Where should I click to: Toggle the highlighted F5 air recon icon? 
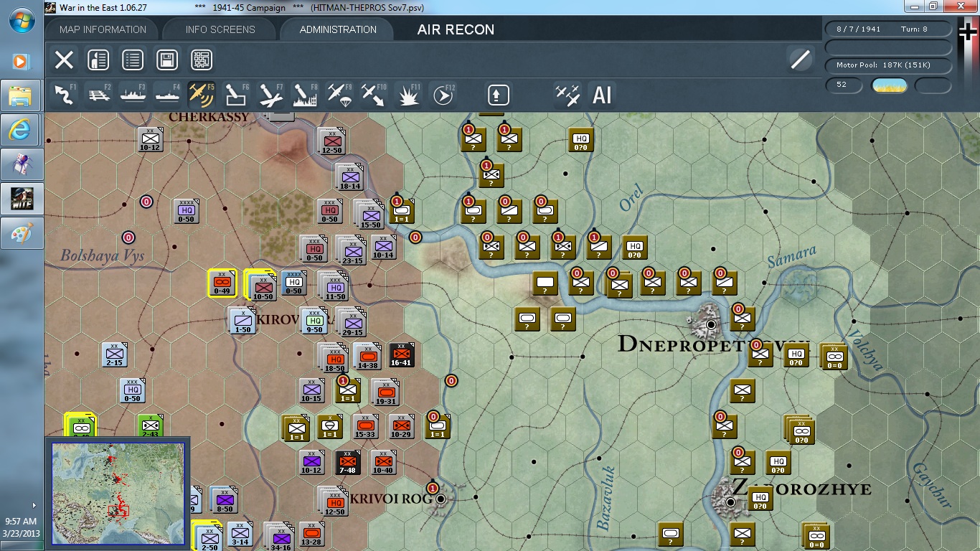[x=202, y=95]
